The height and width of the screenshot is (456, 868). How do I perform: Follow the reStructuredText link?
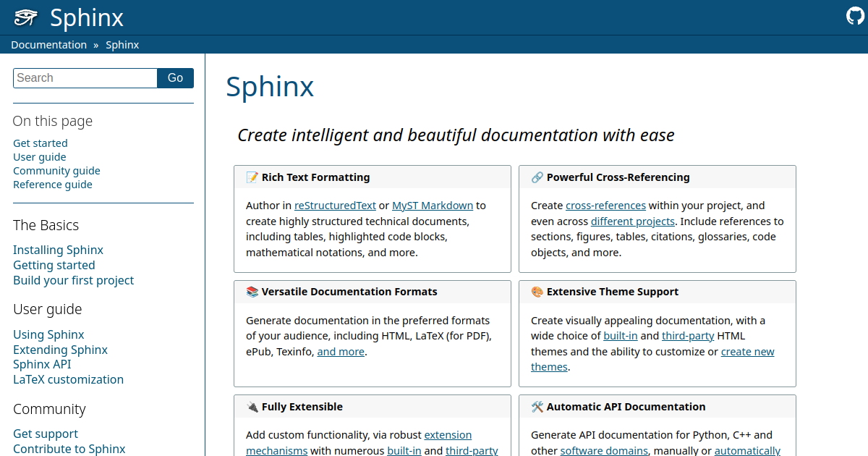click(x=335, y=206)
